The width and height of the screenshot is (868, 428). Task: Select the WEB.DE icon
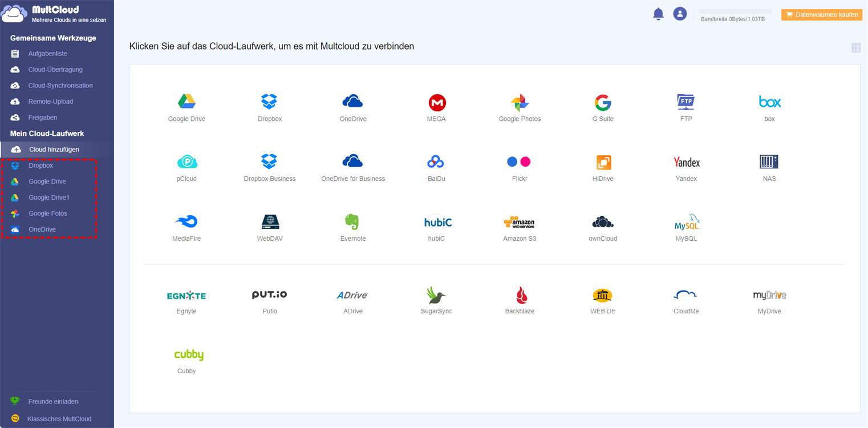tap(602, 295)
